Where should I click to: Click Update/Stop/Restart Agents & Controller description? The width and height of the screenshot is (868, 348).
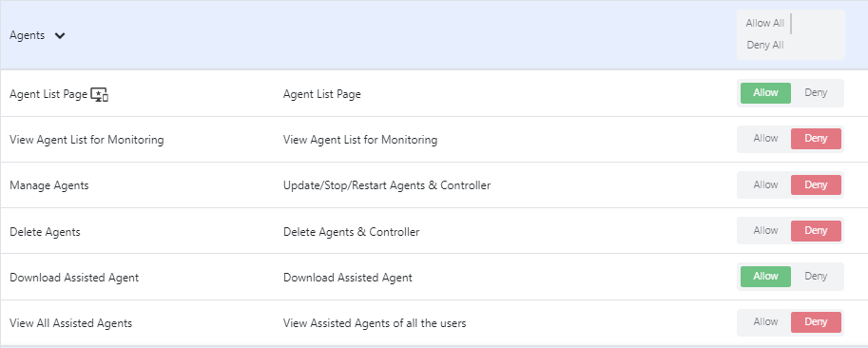[x=387, y=186]
